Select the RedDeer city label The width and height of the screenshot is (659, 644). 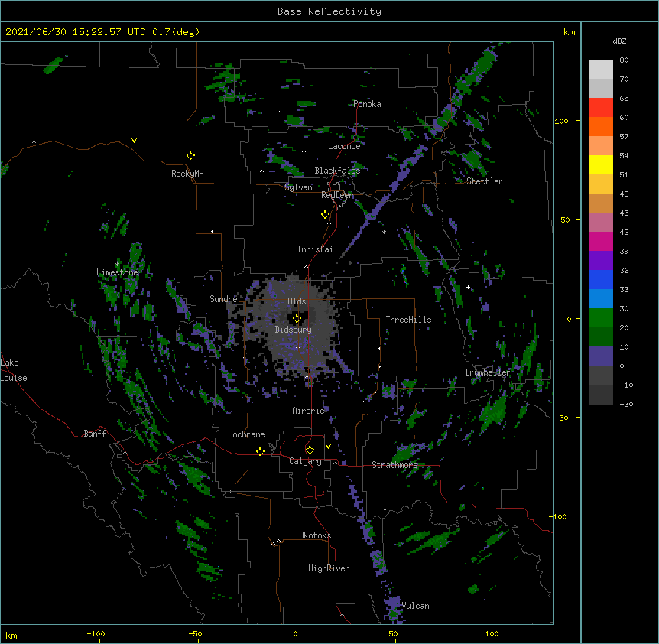click(337, 195)
